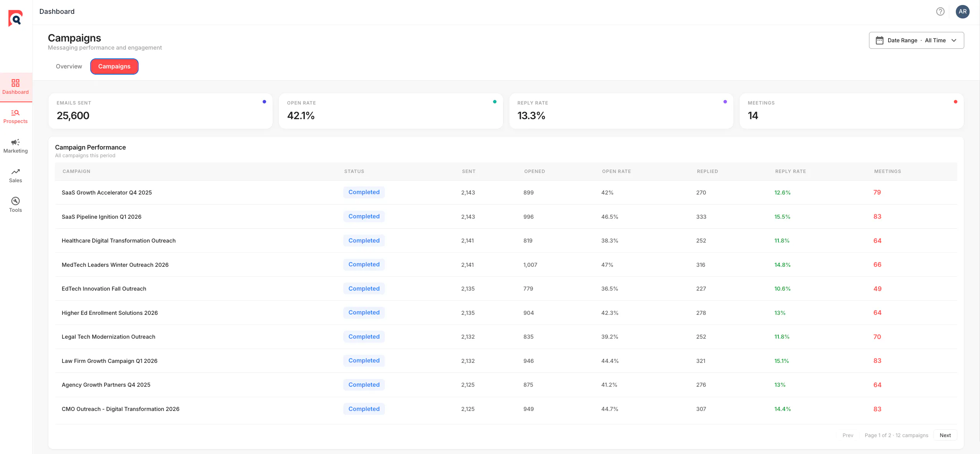The height and width of the screenshot is (454, 980).
Task: Sort by the Replied column header
Action: click(x=707, y=171)
